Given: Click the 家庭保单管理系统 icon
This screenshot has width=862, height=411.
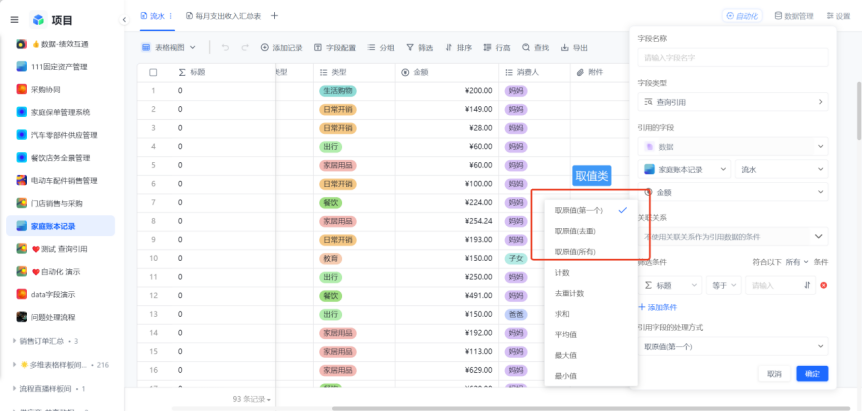Looking at the screenshot, I should [21, 112].
